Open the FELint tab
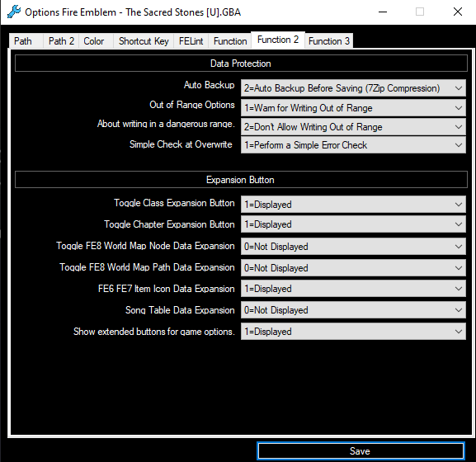 coord(191,41)
